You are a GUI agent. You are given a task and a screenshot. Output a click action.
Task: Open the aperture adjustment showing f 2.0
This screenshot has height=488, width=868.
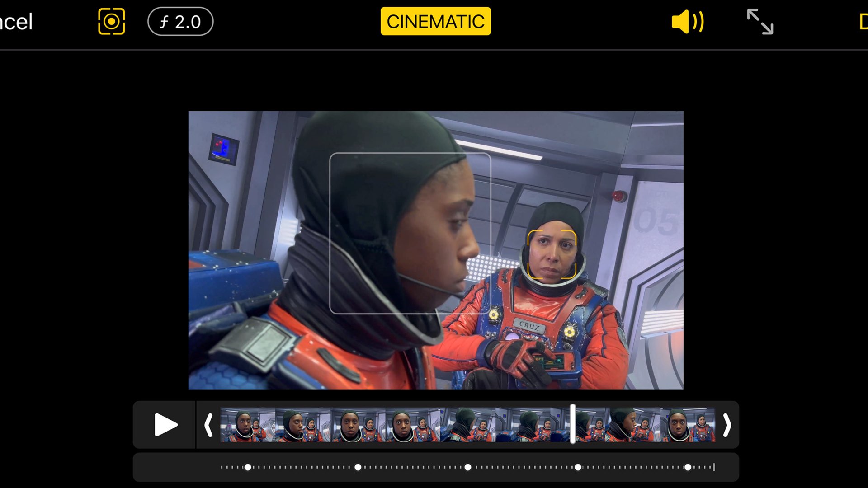point(179,21)
